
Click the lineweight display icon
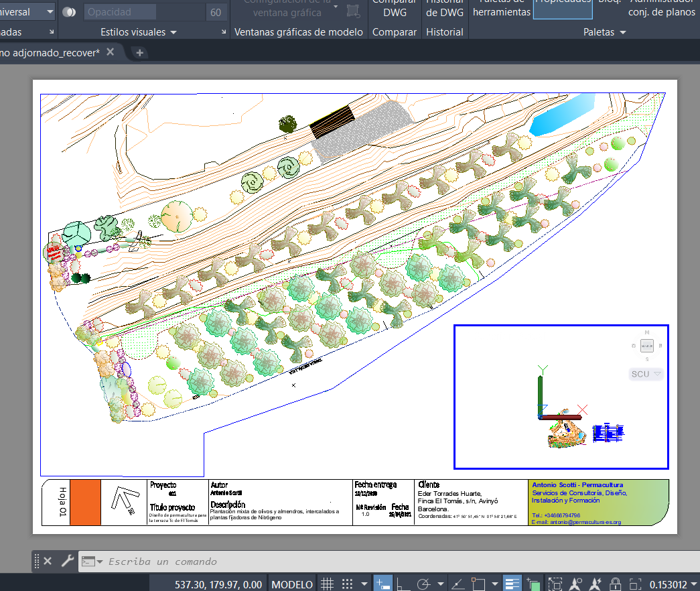coord(512,584)
